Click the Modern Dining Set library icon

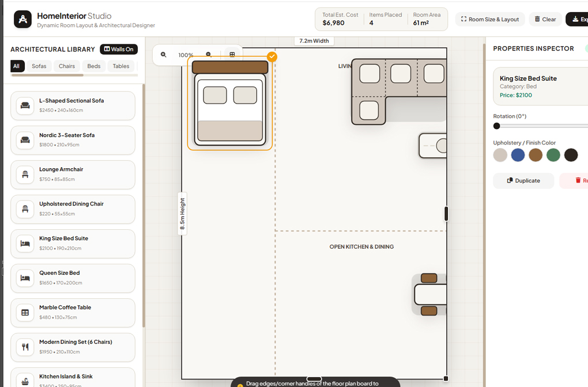tap(25, 347)
